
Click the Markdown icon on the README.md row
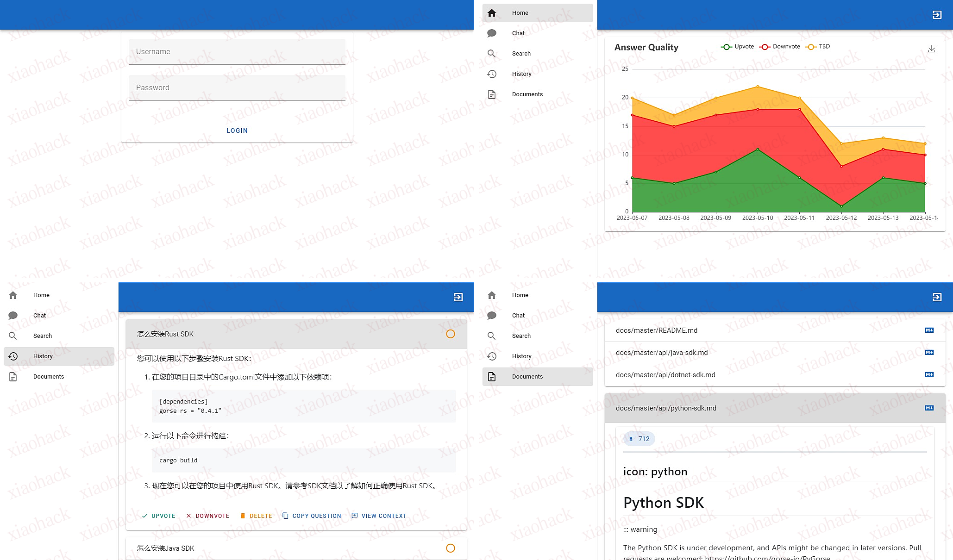(929, 330)
